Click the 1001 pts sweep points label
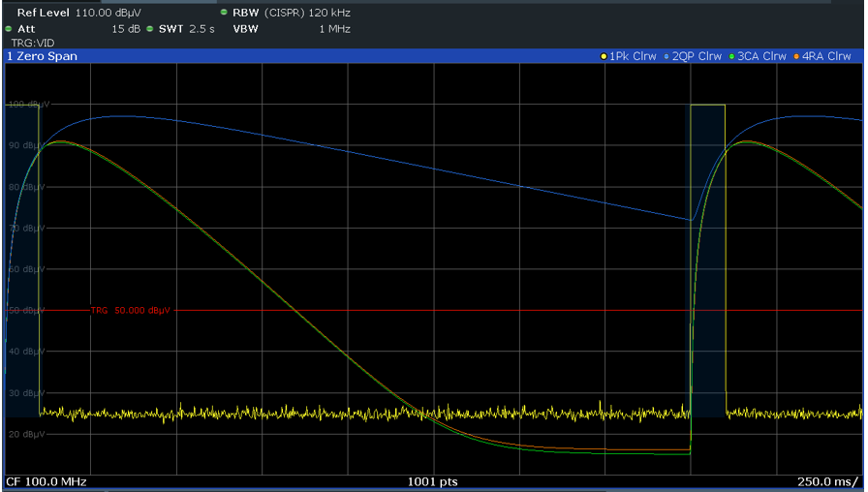 pos(432,481)
